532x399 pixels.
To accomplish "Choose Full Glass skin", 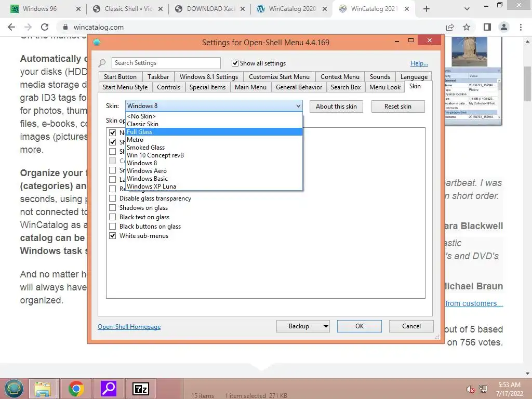I will 214,131.
